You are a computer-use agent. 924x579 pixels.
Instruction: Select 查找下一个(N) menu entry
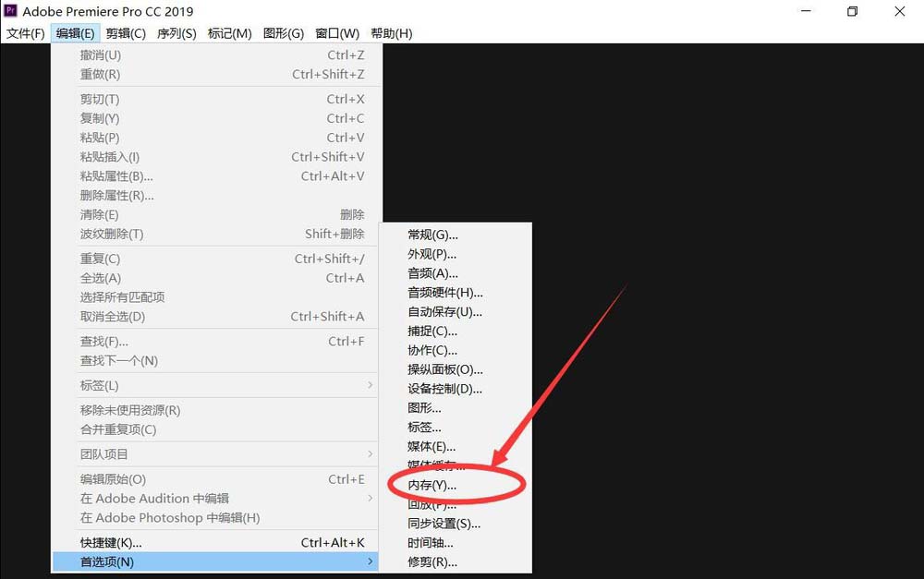click(215, 360)
